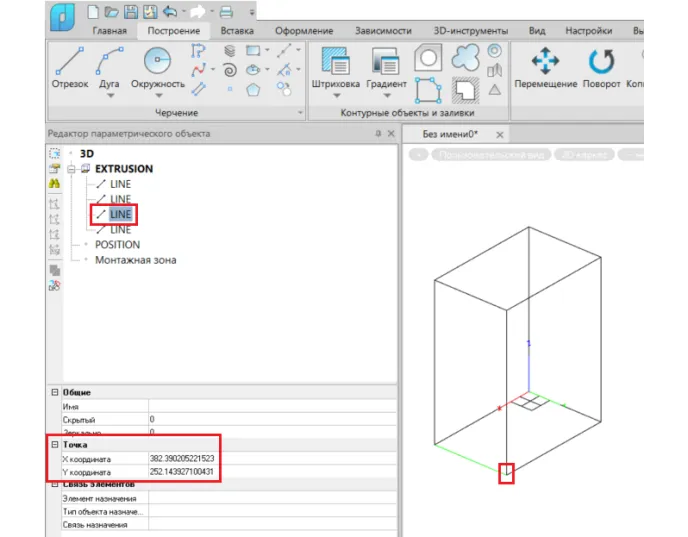The image size is (688, 537).
Task: Open the Главная ribbon tab
Action: coord(109,31)
